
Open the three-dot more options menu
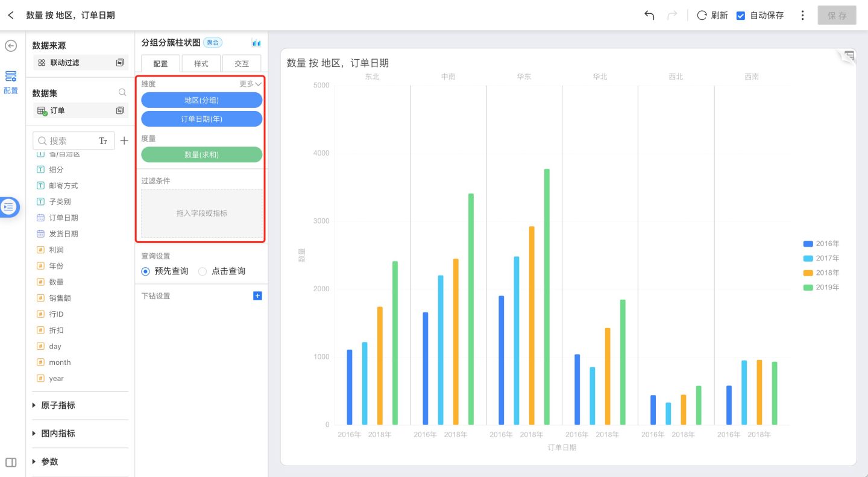tap(802, 15)
